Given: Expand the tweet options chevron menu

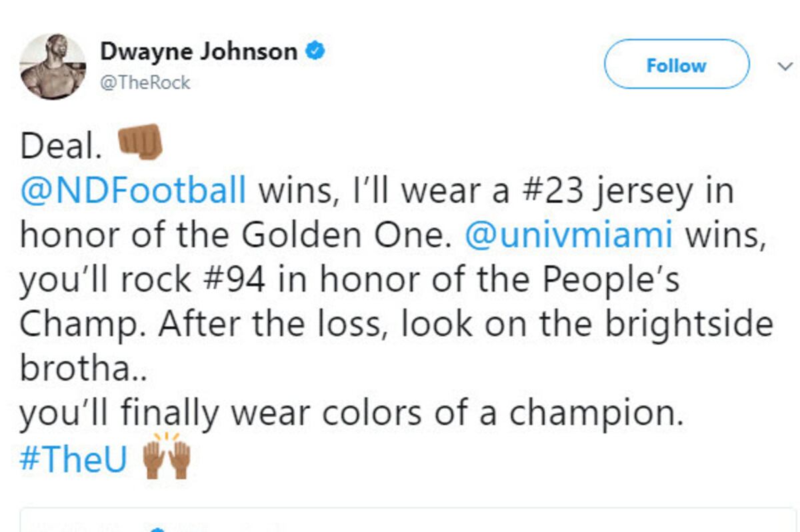Looking at the screenshot, I should click(x=783, y=65).
